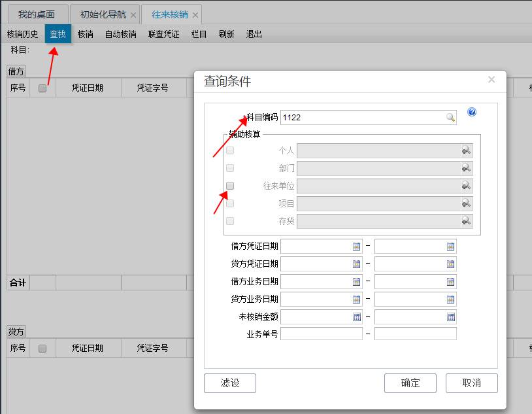Click 联查凭证 on the toolbar
532x414 pixels.
tap(163, 34)
